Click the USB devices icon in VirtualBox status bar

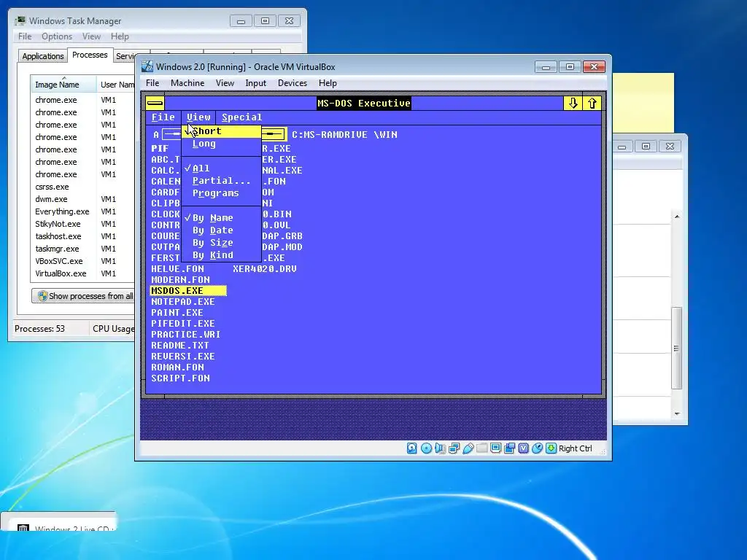tap(468, 448)
